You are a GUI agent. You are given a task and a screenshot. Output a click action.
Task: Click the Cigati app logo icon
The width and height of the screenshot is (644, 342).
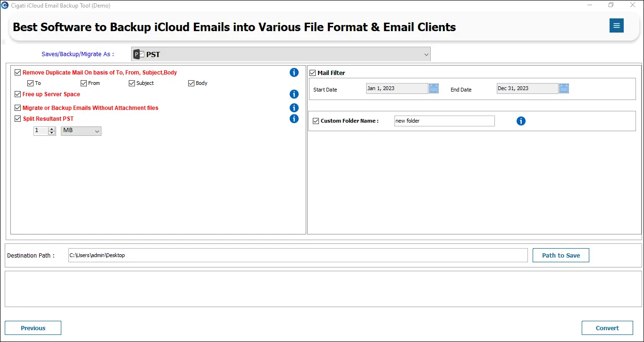tap(5, 5)
